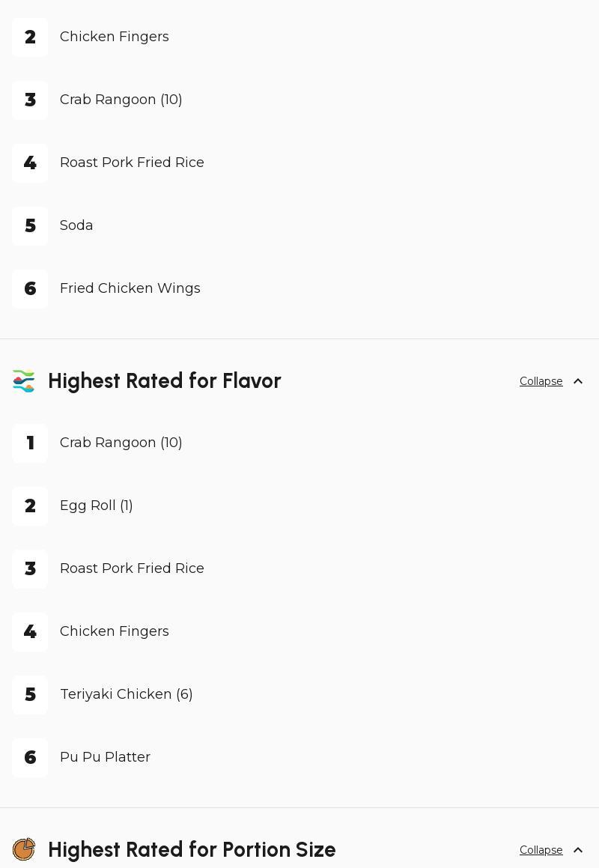Click the Highest Rated for Portion Size heading

click(191, 850)
